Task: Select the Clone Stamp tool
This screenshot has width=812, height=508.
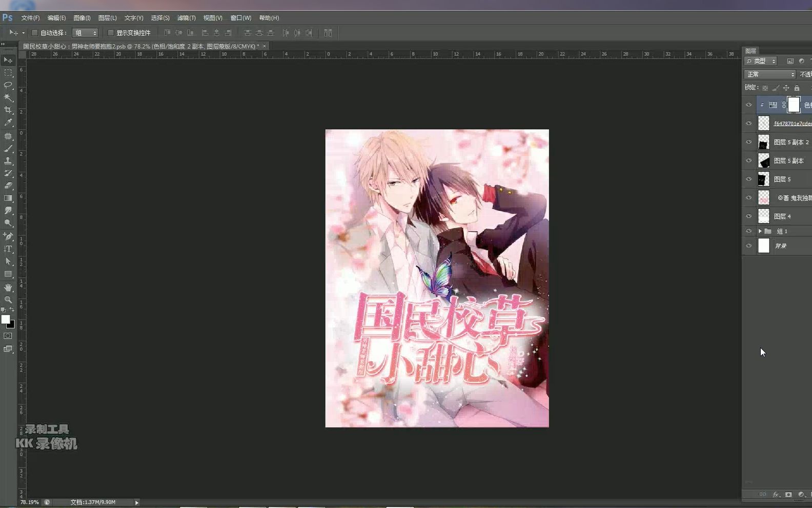Action: tap(8, 161)
